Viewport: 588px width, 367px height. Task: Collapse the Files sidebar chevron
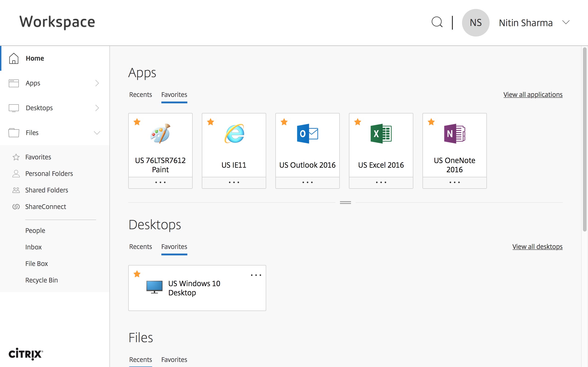point(97,133)
